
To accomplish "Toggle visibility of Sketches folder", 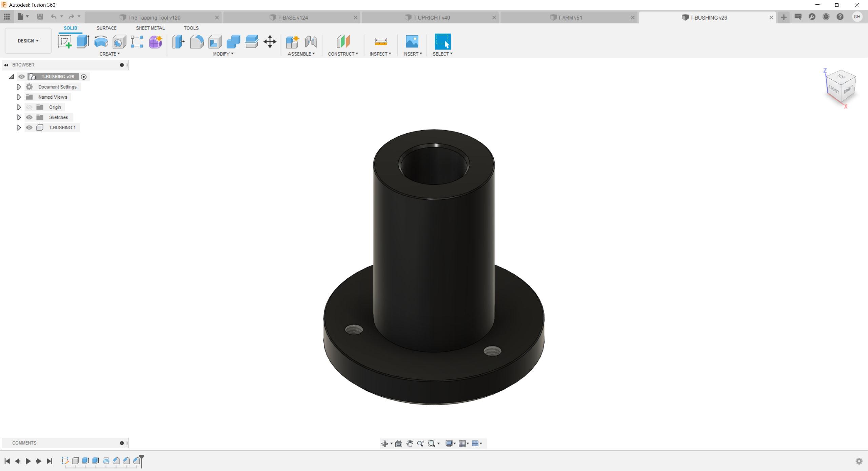I will 29,117.
